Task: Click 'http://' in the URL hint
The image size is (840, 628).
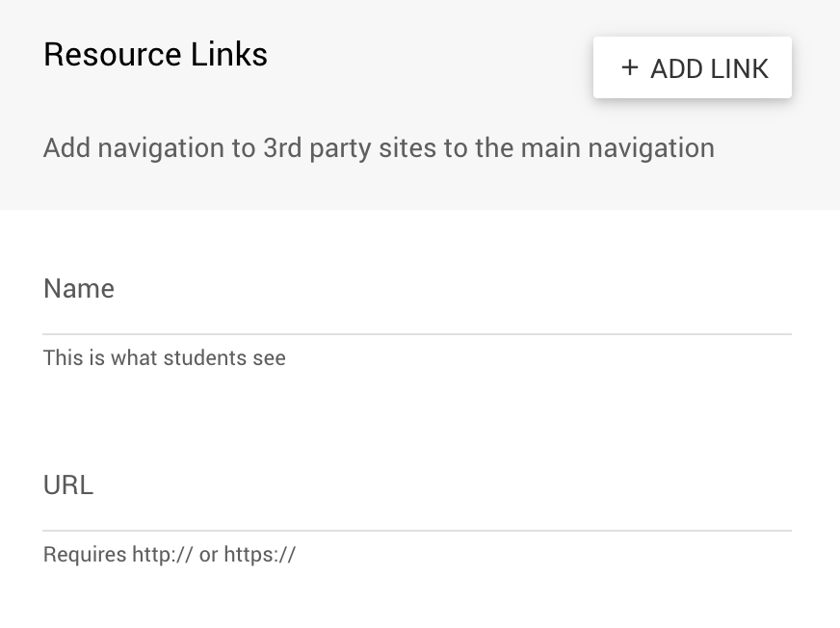Action: point(163,555)
